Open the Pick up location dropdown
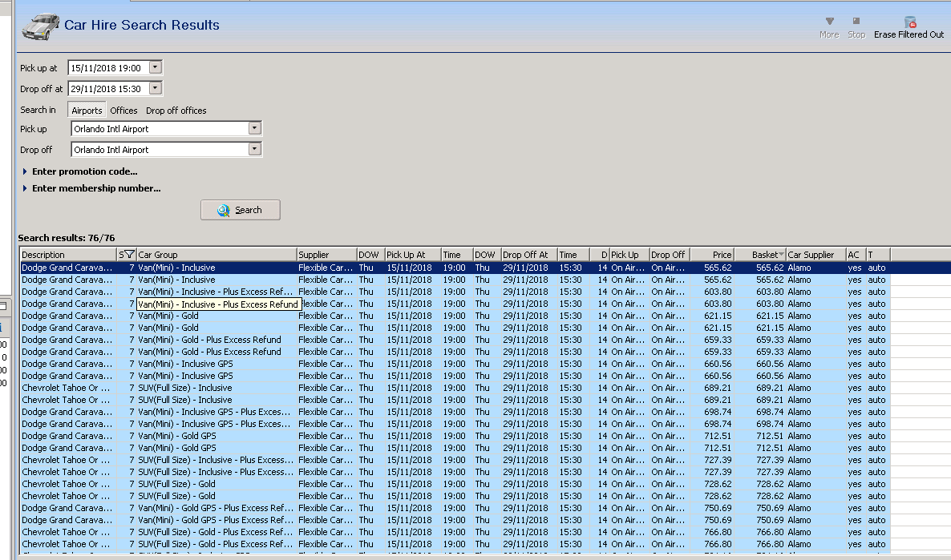Viewport: 951px width, 560px height. tap(254, 128)
